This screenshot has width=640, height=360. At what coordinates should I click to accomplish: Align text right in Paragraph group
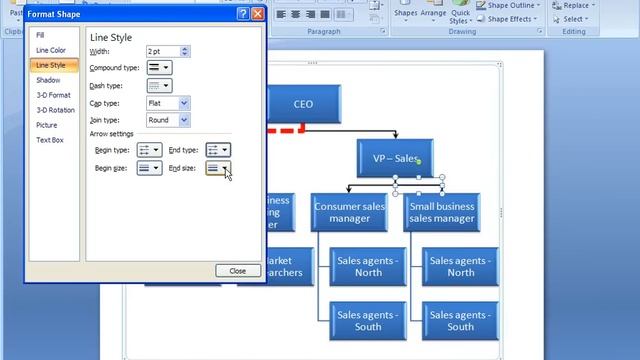(x=310, y=15)
